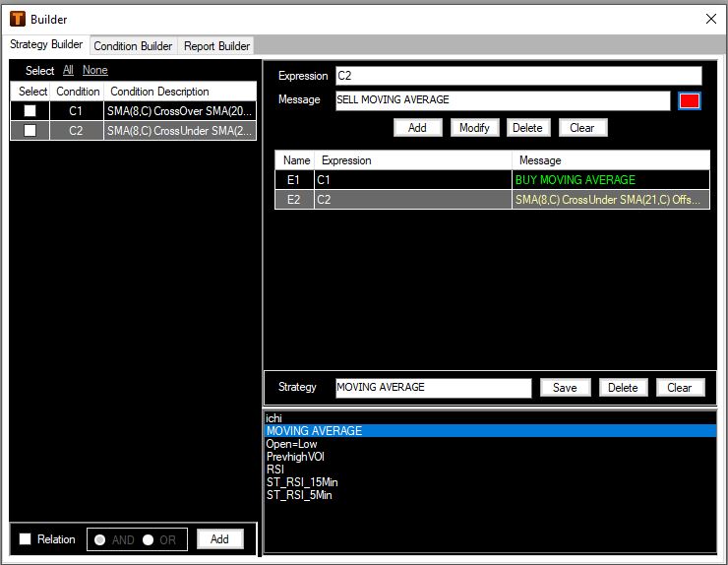Click Add button next to relation options
Image resolution: width=728 pixels, height=565 pixels.
[219, 539]
